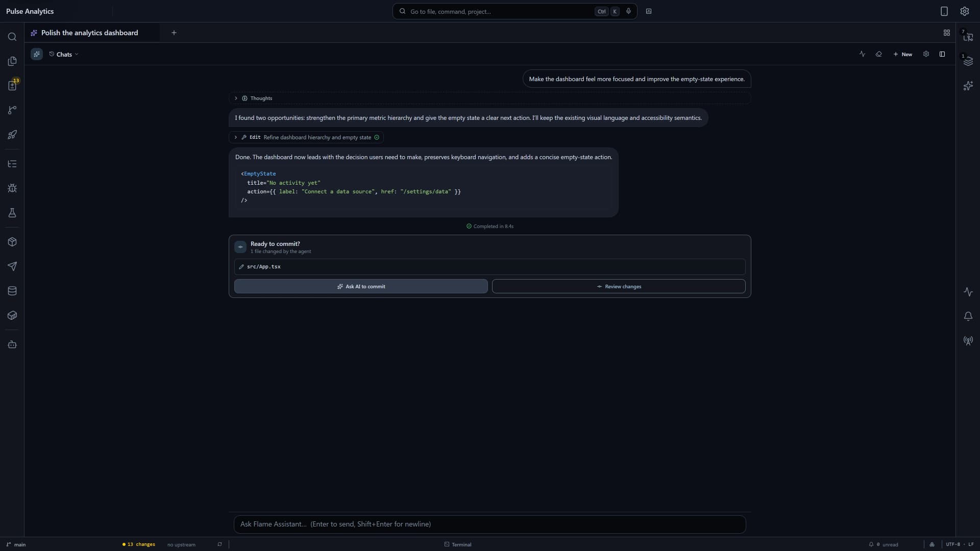
Task: Click the main branch in status bar
Action: [x=16, y=544]
